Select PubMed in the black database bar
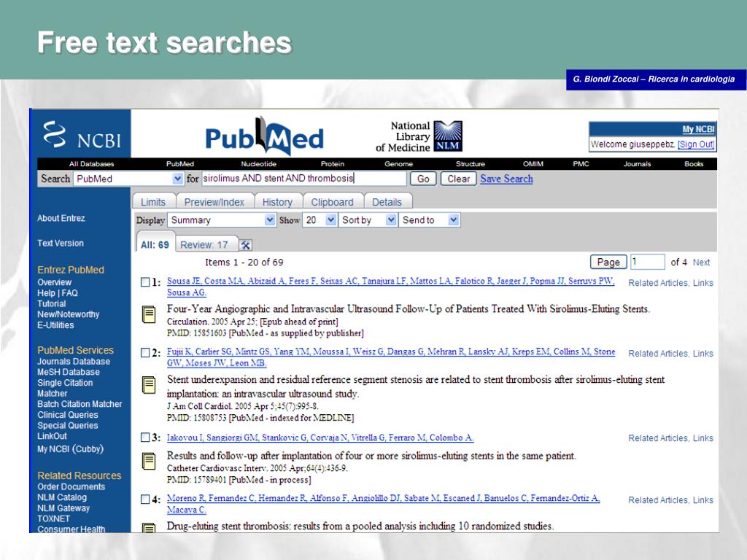Screen dimensions: 747x560 coord(180,164)
